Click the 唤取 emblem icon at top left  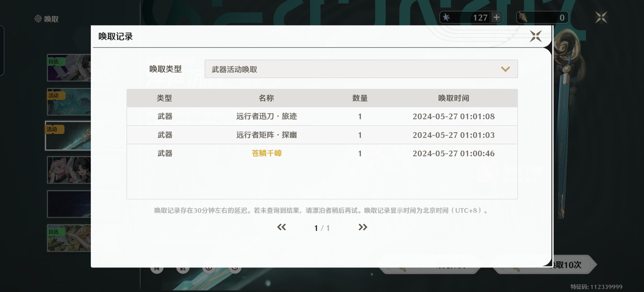(x=38, y=19)
